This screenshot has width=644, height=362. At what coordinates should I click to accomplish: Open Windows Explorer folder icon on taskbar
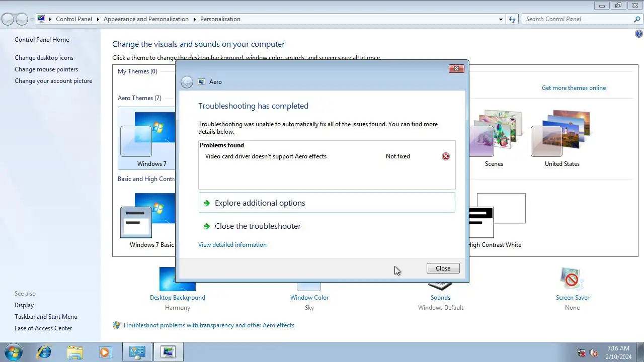point(74,352)
